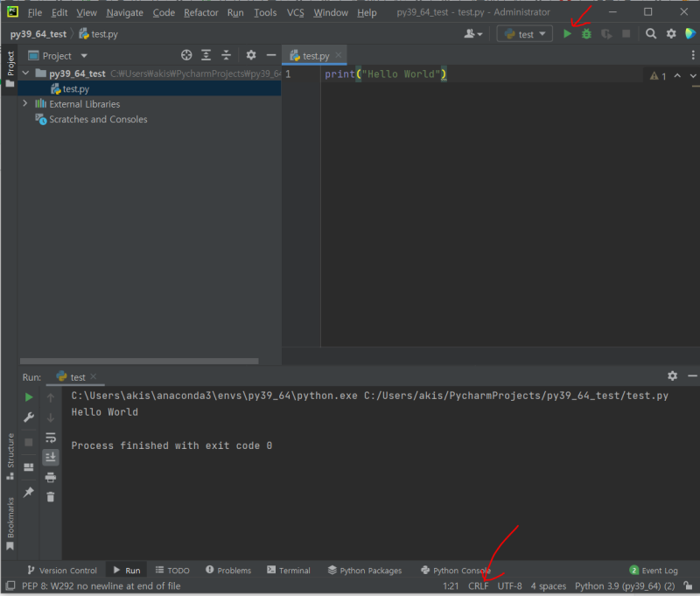700x596 pixels.
Task: Open the Refactor menu
Action: [201, 12]
